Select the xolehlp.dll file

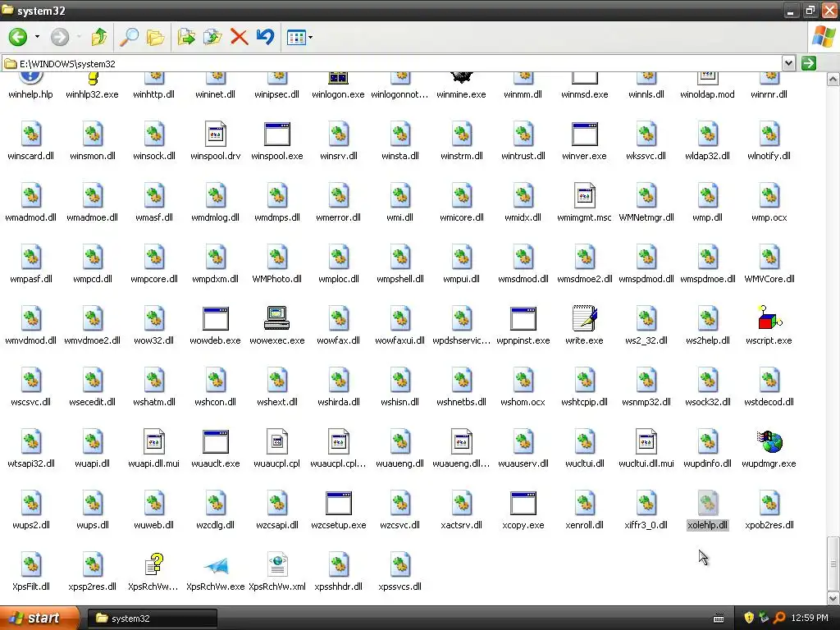pos(708,511)
